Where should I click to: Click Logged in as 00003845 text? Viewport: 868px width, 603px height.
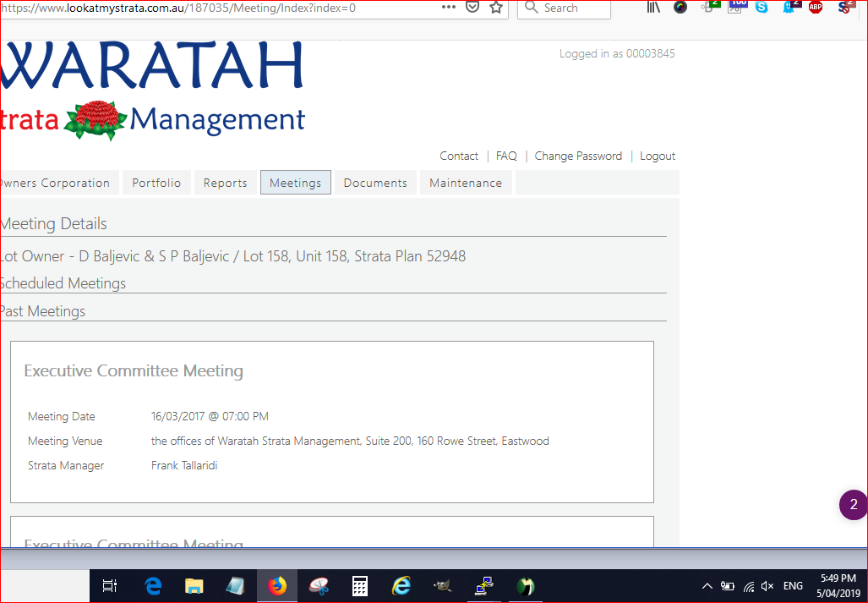[x=617, y=54]
